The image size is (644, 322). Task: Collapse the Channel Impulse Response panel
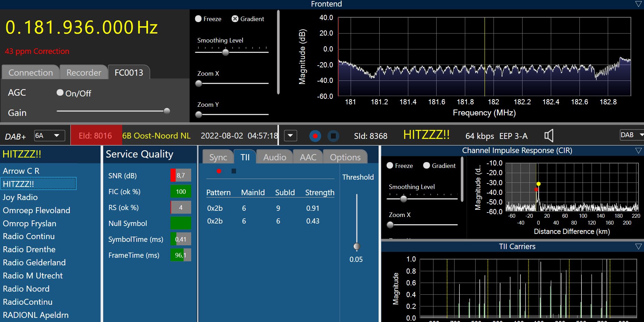(x=638, y=151)
